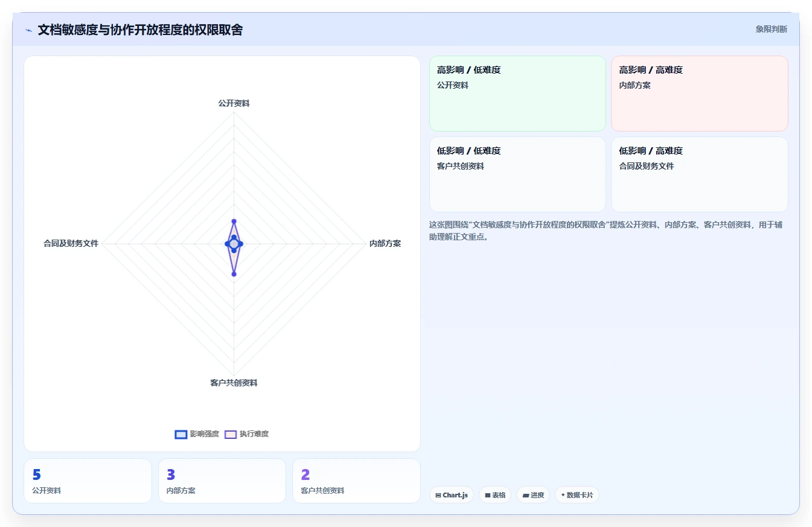The image size is (812, 527).
Task: Click the stat card showing 2 客户共创资料
Action: [356, 481]
